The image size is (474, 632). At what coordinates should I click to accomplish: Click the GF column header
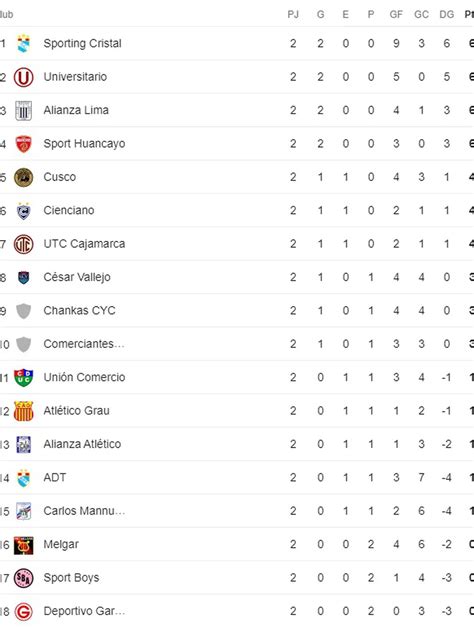(396, 15)
